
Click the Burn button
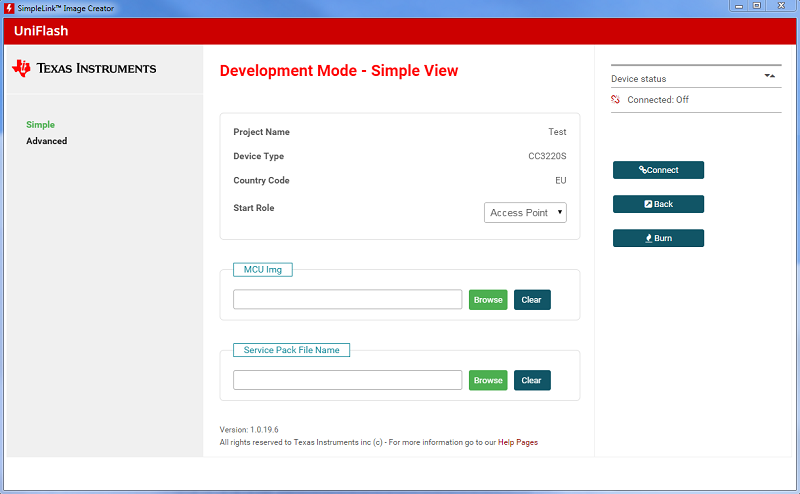[658, 238]
